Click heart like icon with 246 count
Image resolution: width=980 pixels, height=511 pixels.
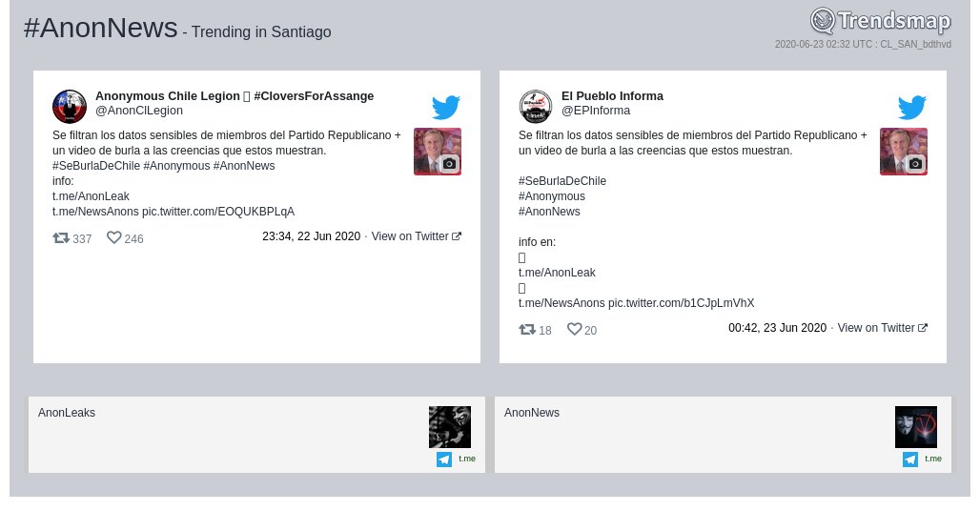113,237
